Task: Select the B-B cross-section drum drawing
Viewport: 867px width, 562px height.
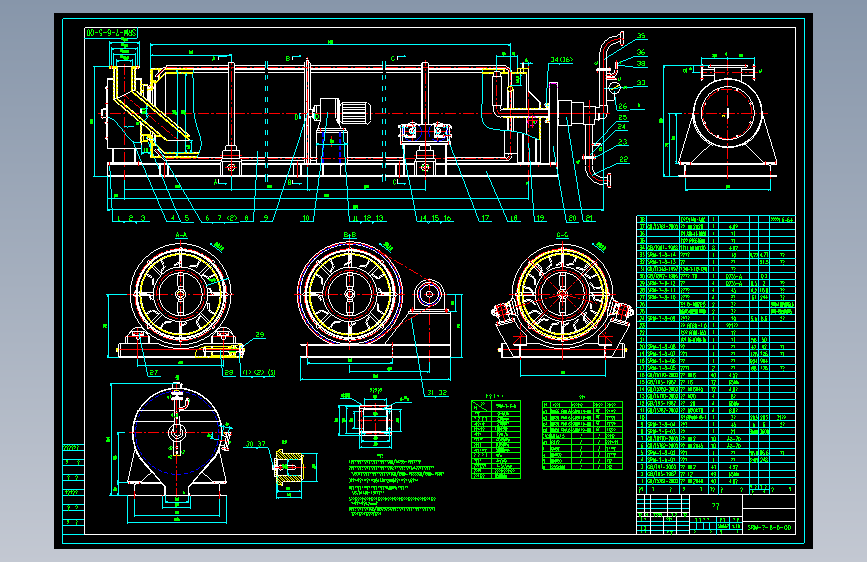Action: [376, 301]
